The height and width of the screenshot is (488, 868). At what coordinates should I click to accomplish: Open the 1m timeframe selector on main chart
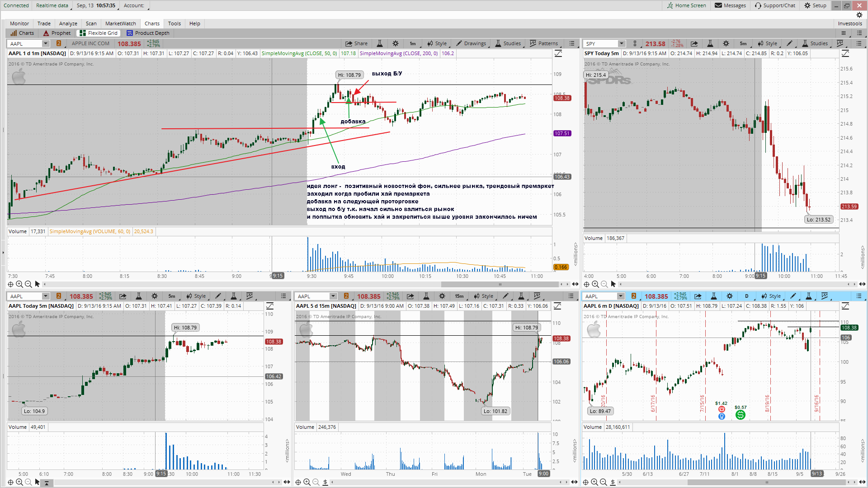pyautogui.click(x=413, y=43)
